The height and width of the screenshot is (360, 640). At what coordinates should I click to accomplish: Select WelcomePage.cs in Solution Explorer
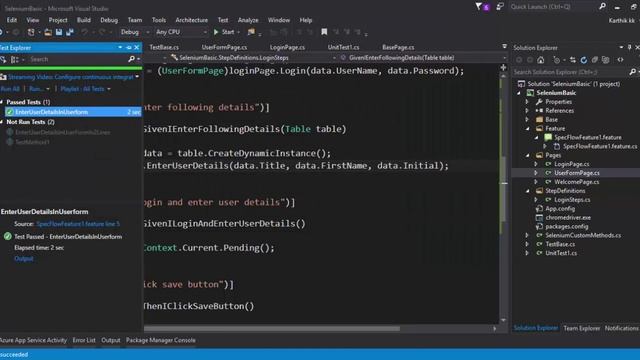click(x=576, y=182)
